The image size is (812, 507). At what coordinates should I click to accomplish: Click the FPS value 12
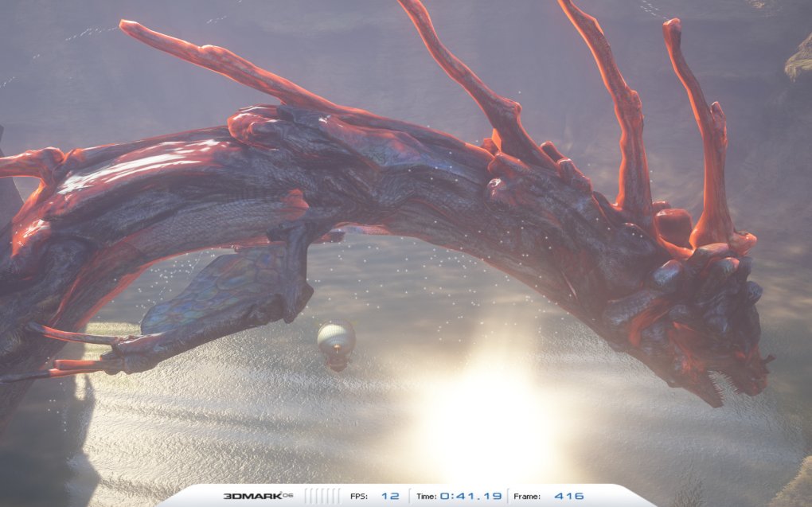point(390,496)
